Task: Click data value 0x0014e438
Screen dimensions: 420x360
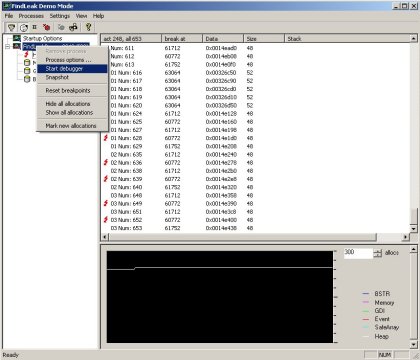Action: tap(221, 228)
